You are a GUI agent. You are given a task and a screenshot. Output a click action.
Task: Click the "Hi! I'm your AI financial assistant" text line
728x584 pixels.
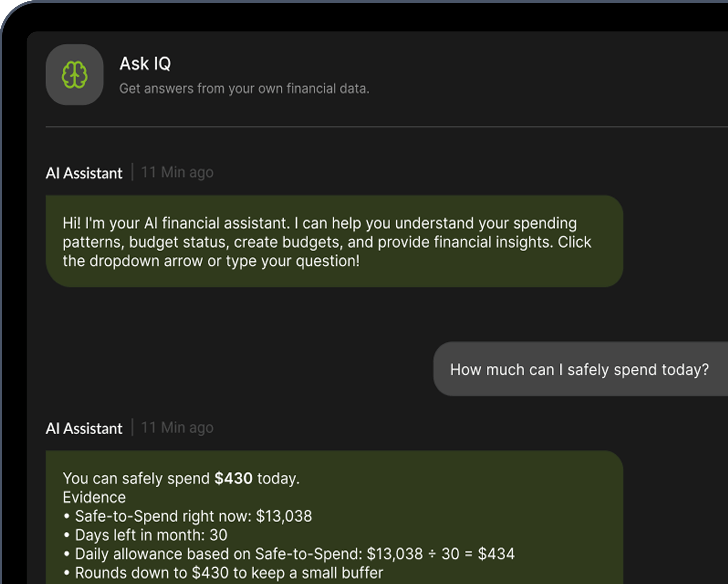coord(319,223)
